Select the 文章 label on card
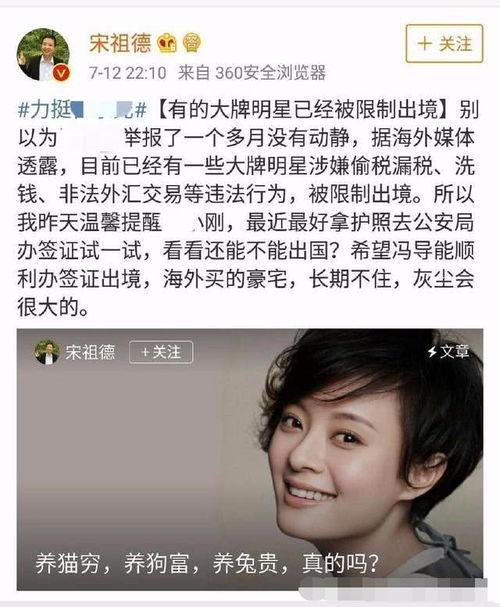Image resolution: width=500 pixels, height=607 pixels. click(x=454, y=352)
